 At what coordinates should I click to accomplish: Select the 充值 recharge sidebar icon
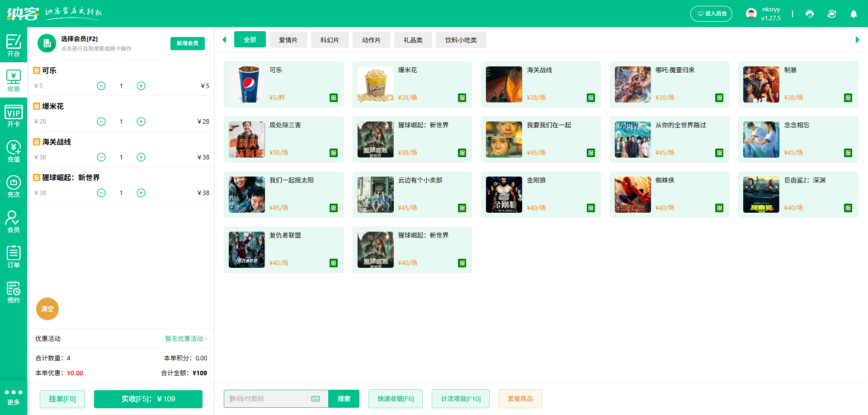tap(14, 151)
